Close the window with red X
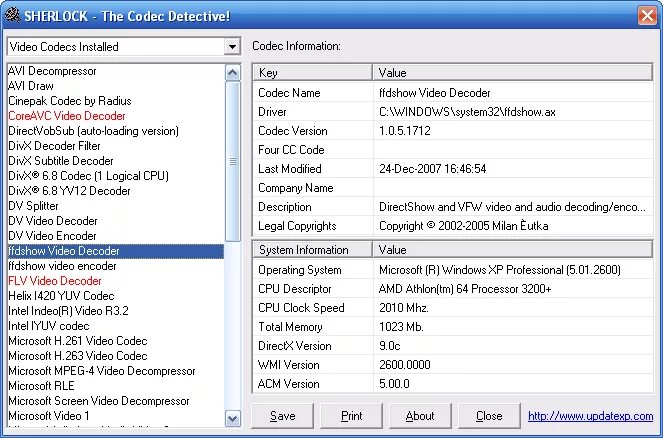 pyautogui.click(x=647, y=16)
